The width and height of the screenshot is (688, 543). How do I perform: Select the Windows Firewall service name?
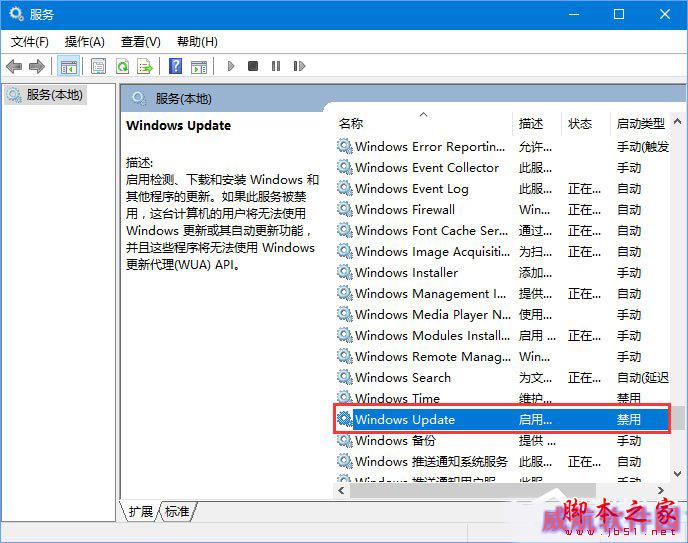(x=405, y=210)
